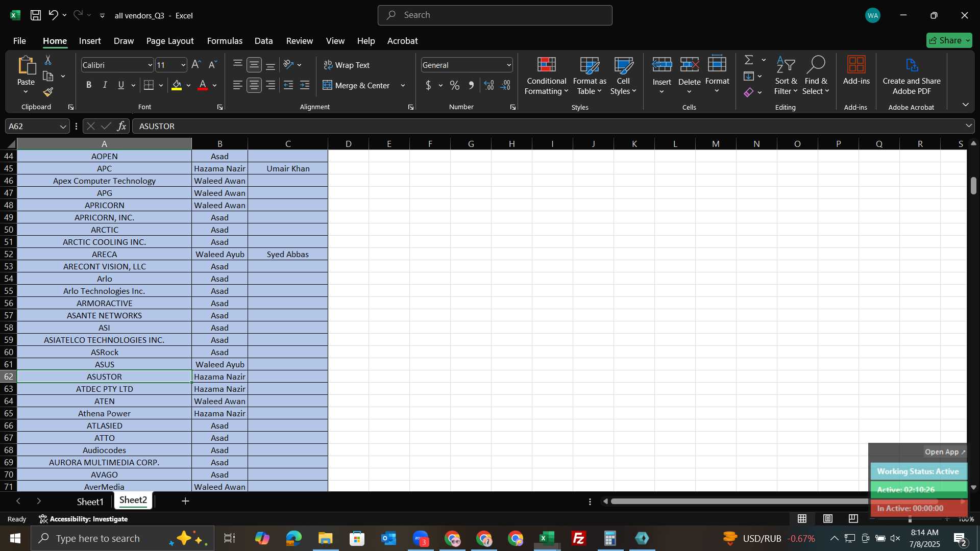Click the Increase Indent icon
Screen dimensions: 980x551
coord(305,85)
